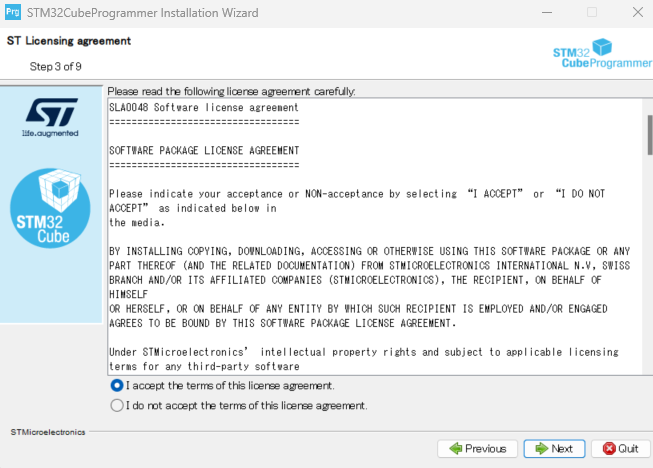Click the license scrollbar up arrow
Image resolution: width=653 pixels, height=468 pixels.
tap(647, 101)
